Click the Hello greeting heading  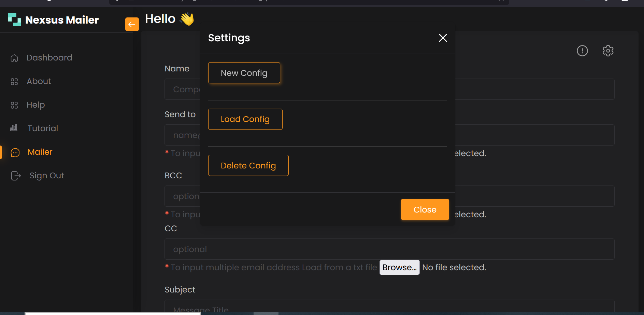point(170,19)
